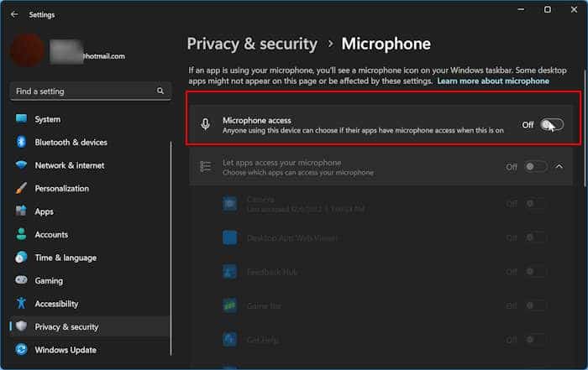This screenshot has width=588, height=370.
Task: Click the microphone icon in access row
Action: [x=205, y=124]
